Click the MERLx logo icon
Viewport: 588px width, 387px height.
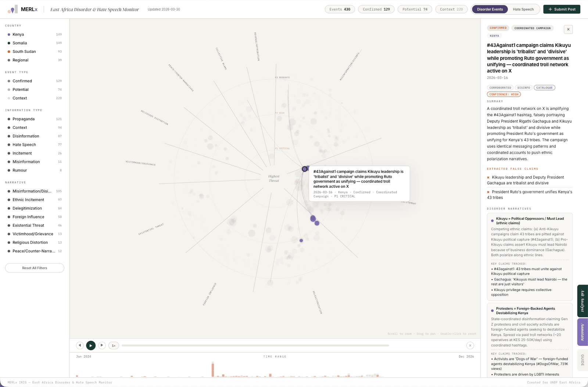(x=12, y=9)
